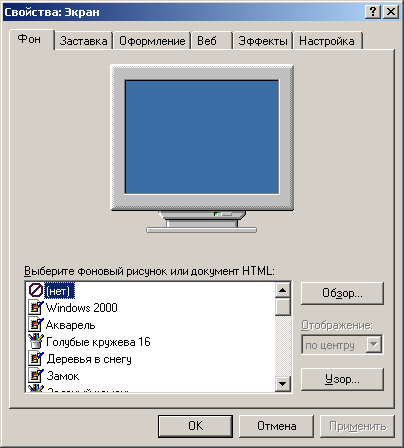404x448 pixels.
Task: Click the Деревья в снегу wallpaper icon
Action: point(36,359)
